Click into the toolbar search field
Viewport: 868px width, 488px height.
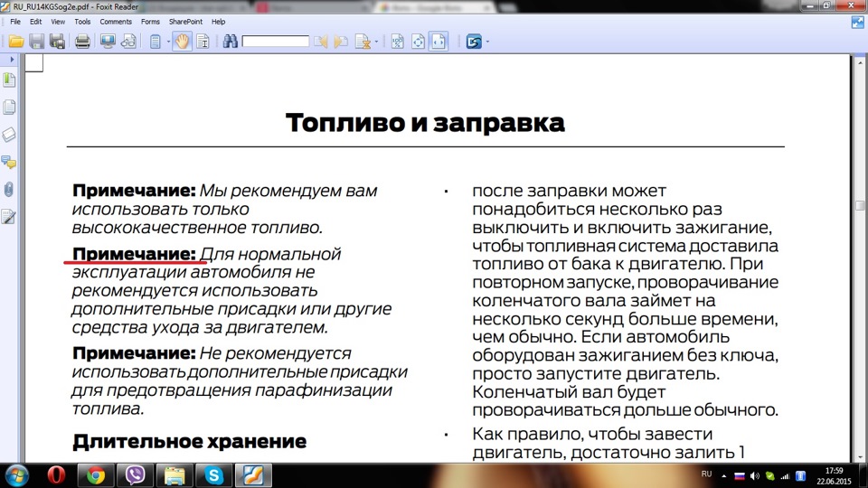[276, 42]
